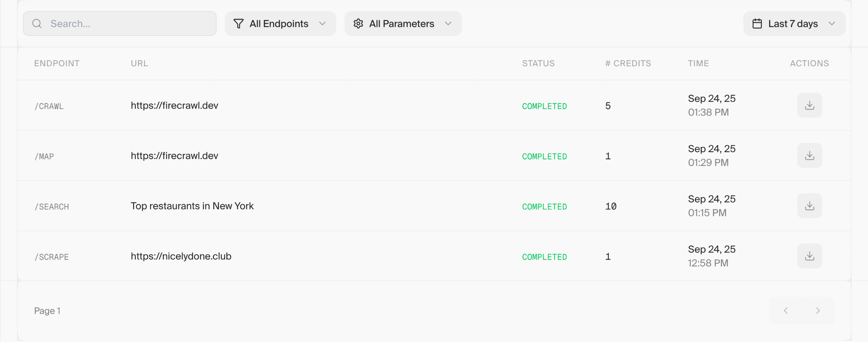Click the calendar icon for date range
Viewport: 868px width, 342px height.
point(757,23)
